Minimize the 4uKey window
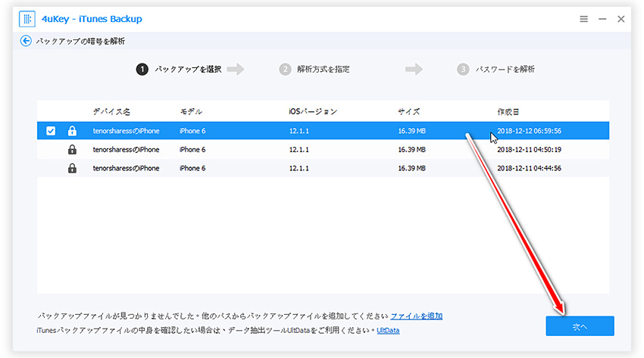 (x=602, y=19)
